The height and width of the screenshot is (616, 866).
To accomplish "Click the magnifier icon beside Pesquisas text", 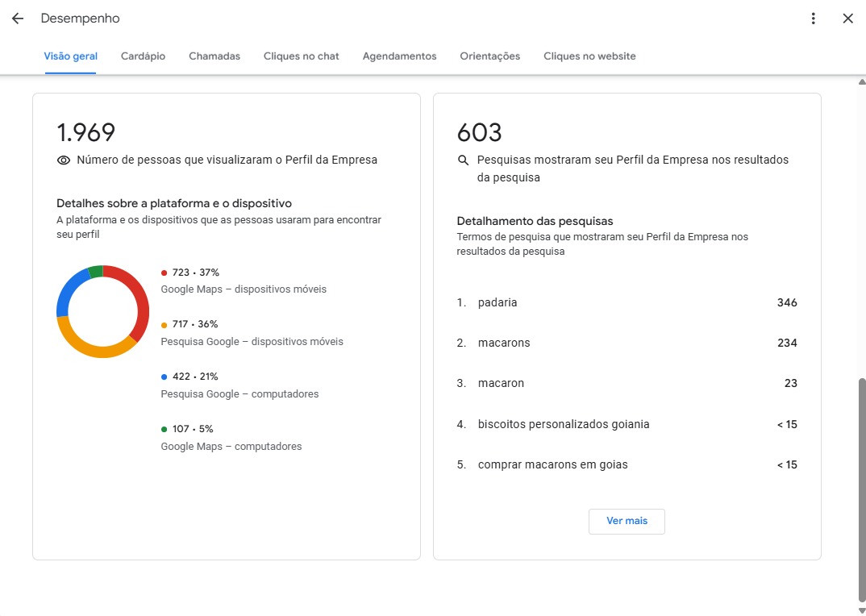I will (464, 160).
